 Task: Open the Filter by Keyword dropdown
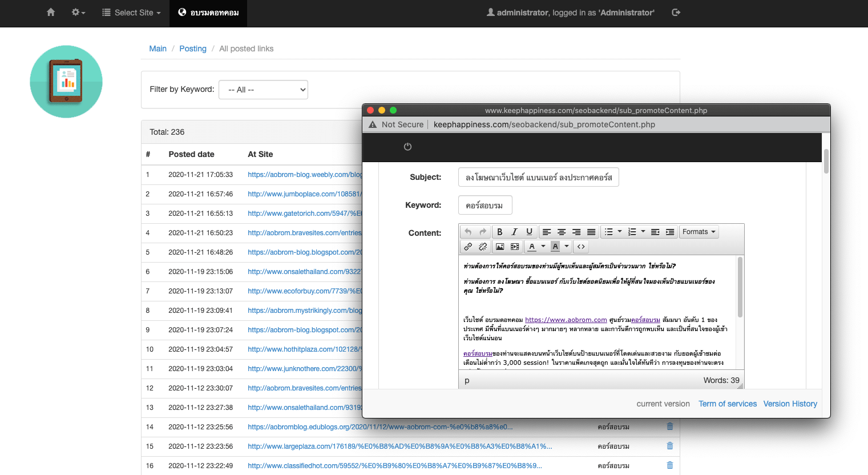pyautogui.click(x=263, y=90)
